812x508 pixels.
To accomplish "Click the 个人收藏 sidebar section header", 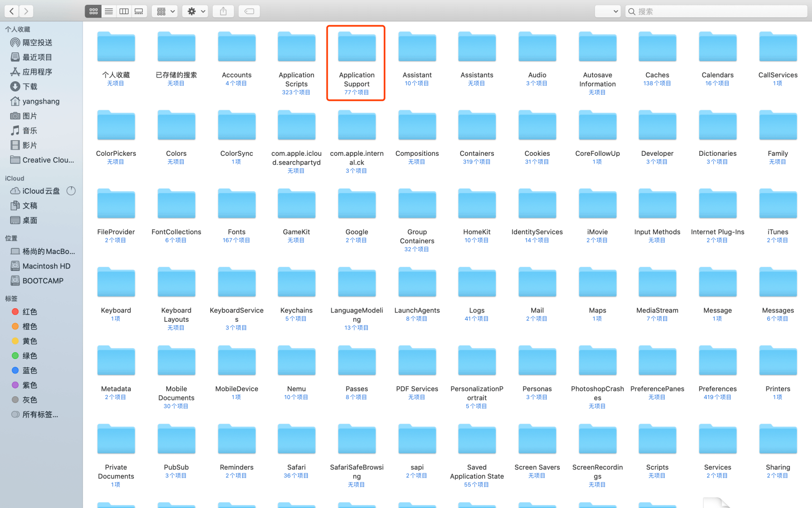I will [17, 30].
